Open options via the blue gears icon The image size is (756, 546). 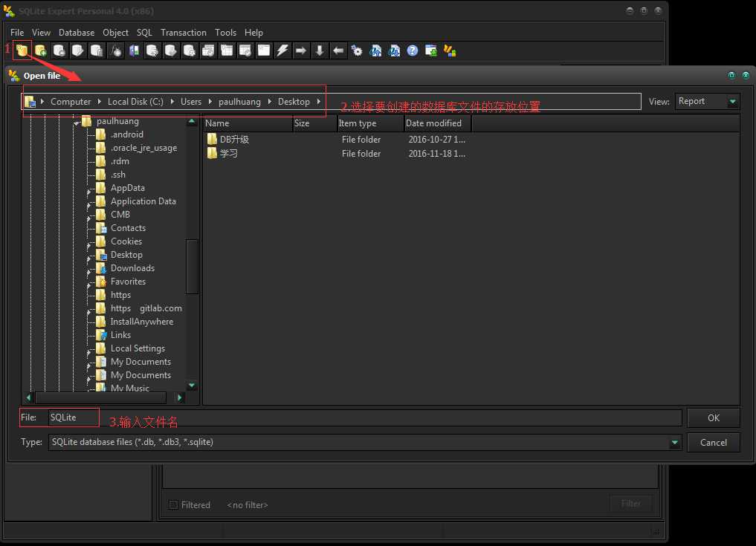coord(357,50)
